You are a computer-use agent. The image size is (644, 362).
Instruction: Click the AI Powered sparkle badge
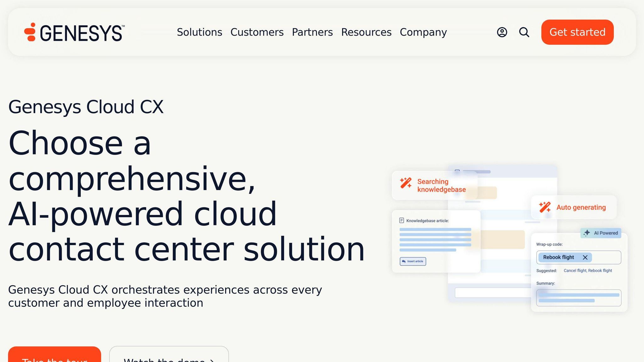[601, 233]
